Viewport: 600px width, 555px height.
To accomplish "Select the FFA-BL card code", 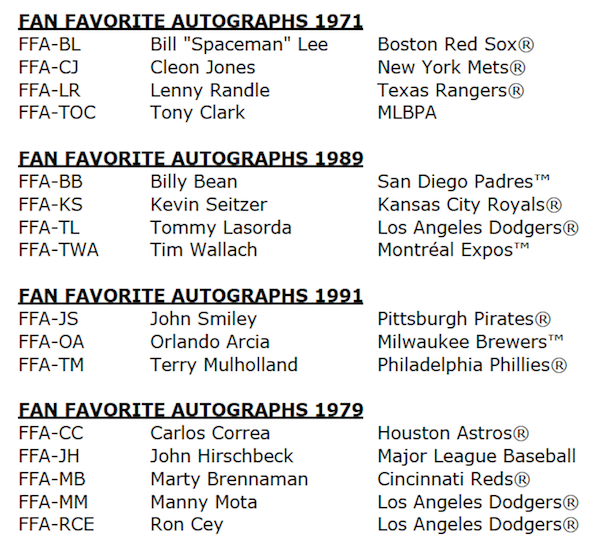I will (x=49, y=45).
